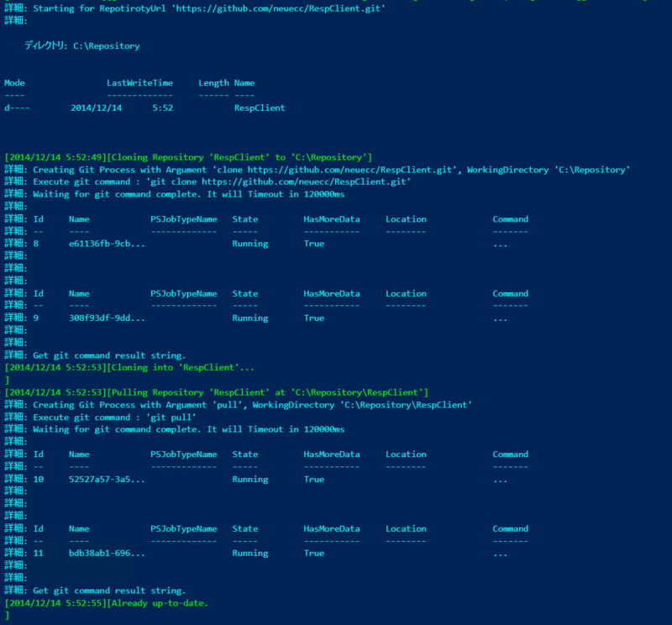Click the 'Length' column header

point(213,83)
